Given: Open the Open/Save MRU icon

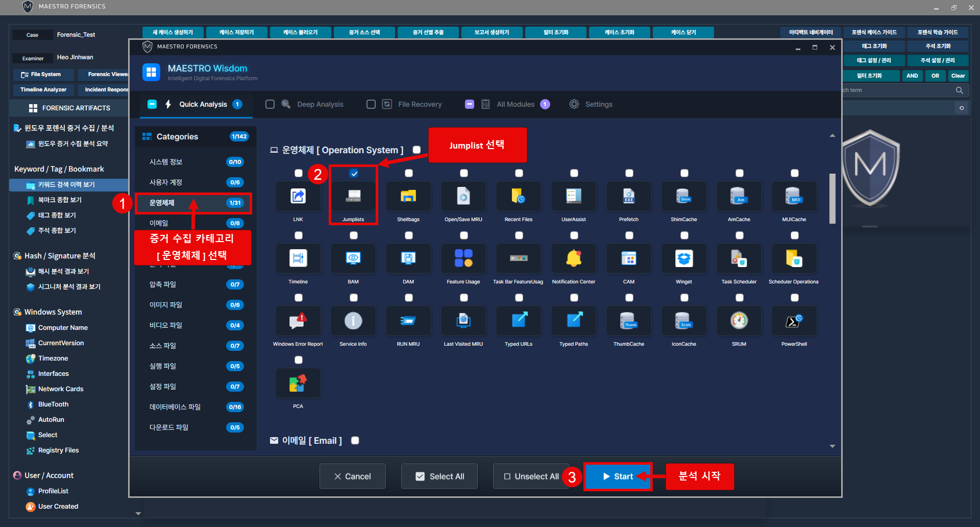Looking at the screenshot, I should 463,196.
